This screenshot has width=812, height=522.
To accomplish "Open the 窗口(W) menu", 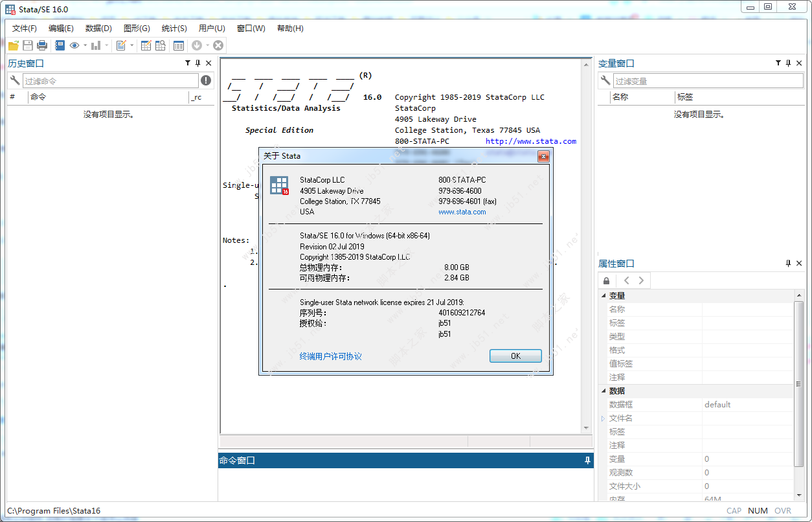I will tap(251, 28).
